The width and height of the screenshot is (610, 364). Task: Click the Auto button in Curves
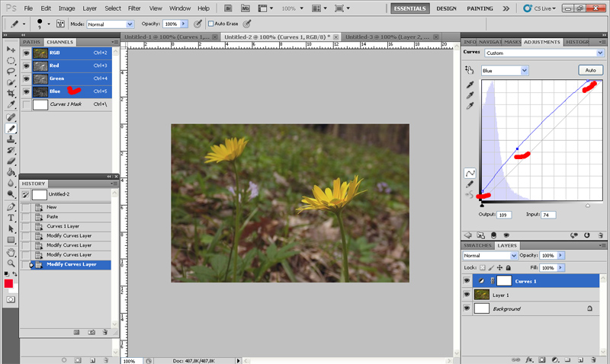[589, 70]
